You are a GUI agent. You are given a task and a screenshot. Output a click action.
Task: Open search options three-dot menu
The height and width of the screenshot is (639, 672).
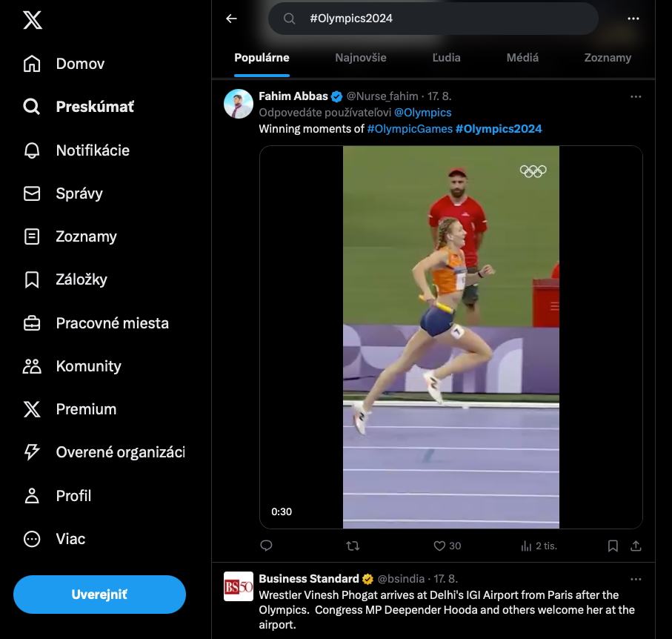633,19
